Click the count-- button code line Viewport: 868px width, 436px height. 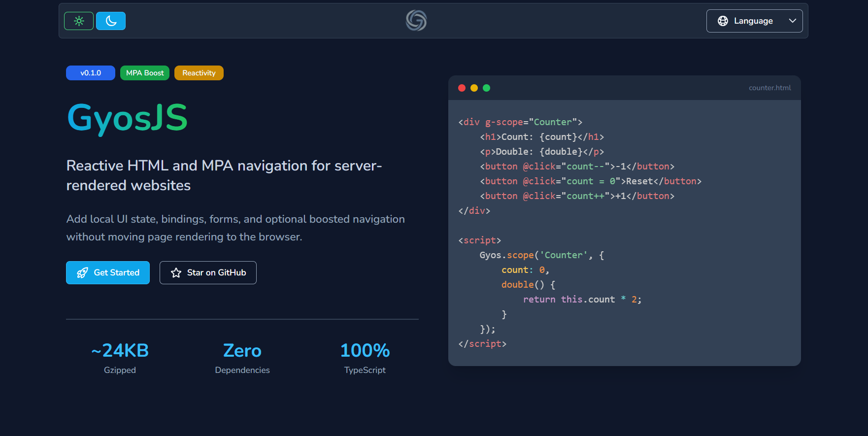(x=577, y=167)
